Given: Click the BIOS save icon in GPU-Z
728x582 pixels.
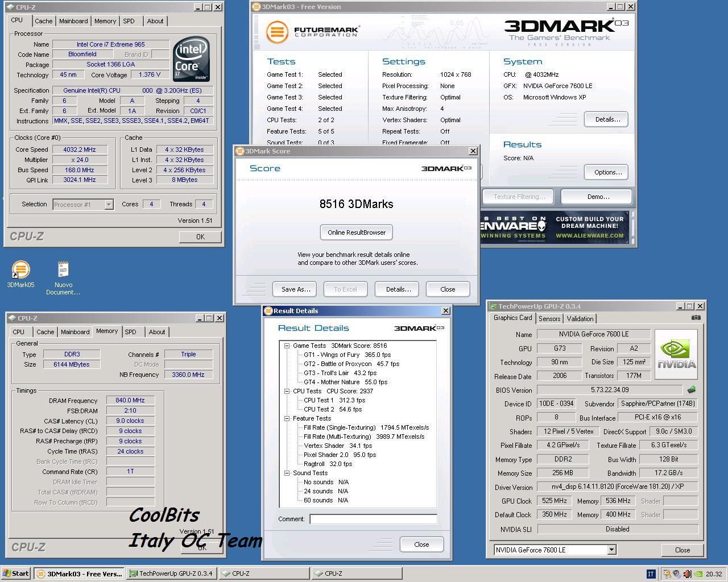Looking at the screenshot, I should (x=692, y=390).
